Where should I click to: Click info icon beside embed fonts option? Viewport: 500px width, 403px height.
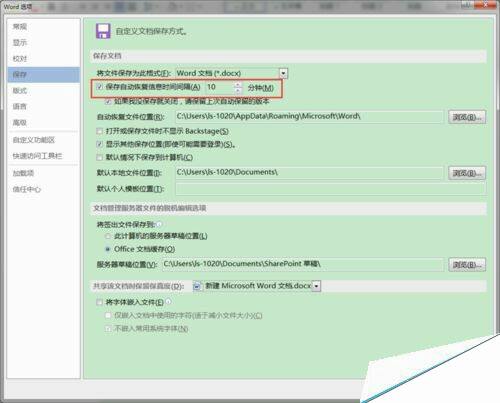point(168,302)
